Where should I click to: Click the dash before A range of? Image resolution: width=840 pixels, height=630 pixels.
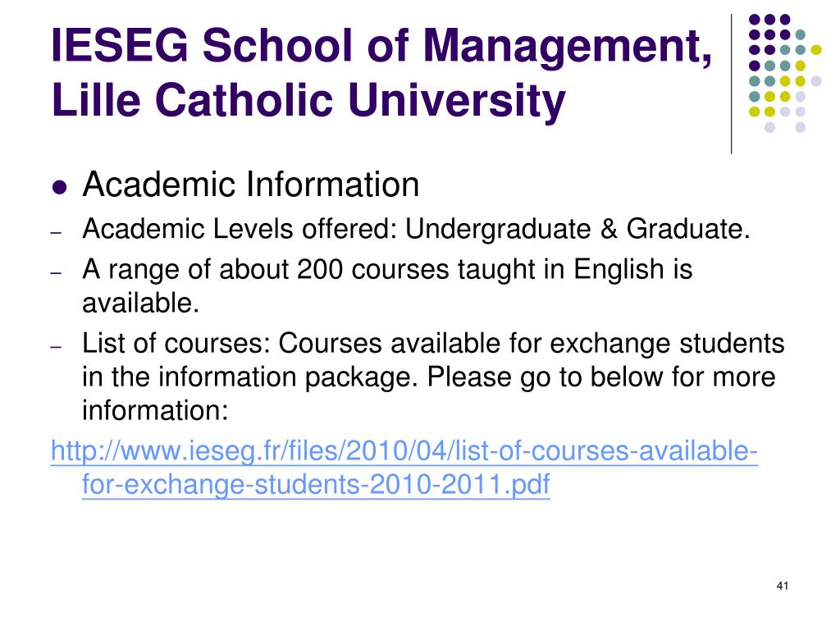pyautogui.click(x=57, y=272)
